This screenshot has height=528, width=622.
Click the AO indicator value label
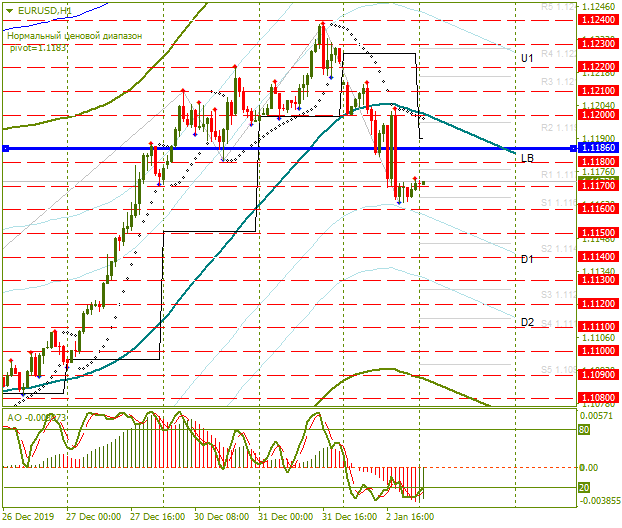pyautogui.click(x=36, y=417)
